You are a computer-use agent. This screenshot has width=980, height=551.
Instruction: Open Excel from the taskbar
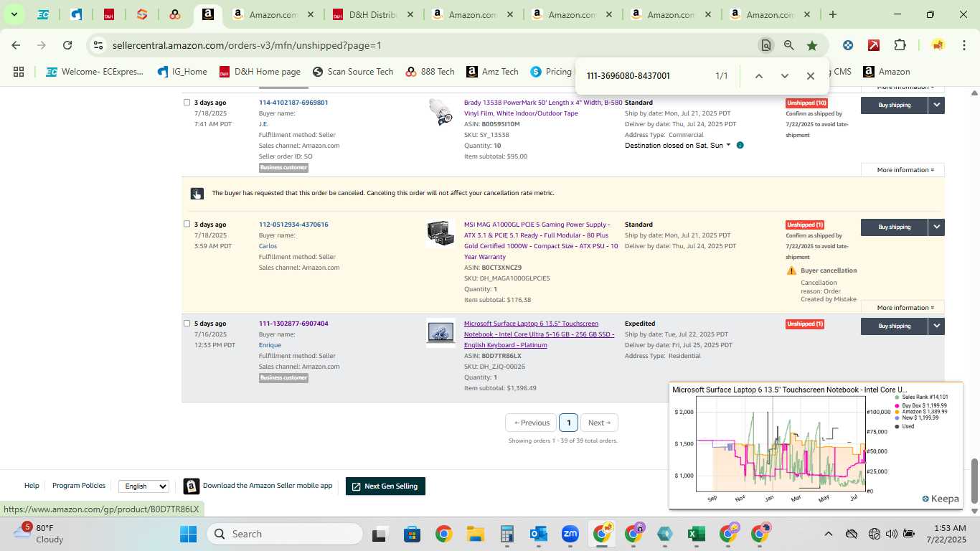[694, 534]
